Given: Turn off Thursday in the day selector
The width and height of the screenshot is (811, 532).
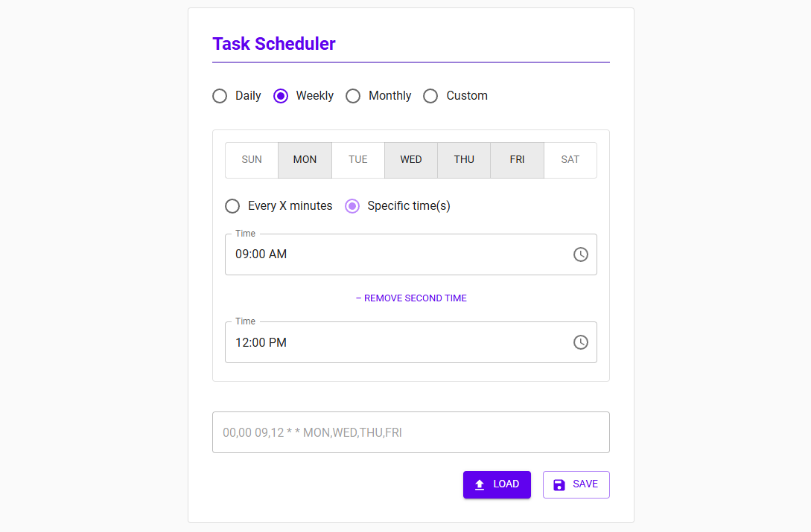Looking at the screenshot, I should click(464, 160).
